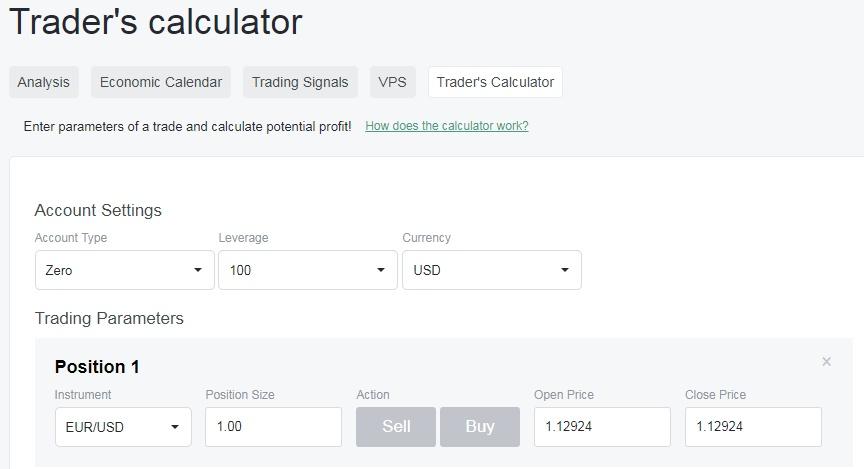Click into the Close Price field

[x=753, y=427]
